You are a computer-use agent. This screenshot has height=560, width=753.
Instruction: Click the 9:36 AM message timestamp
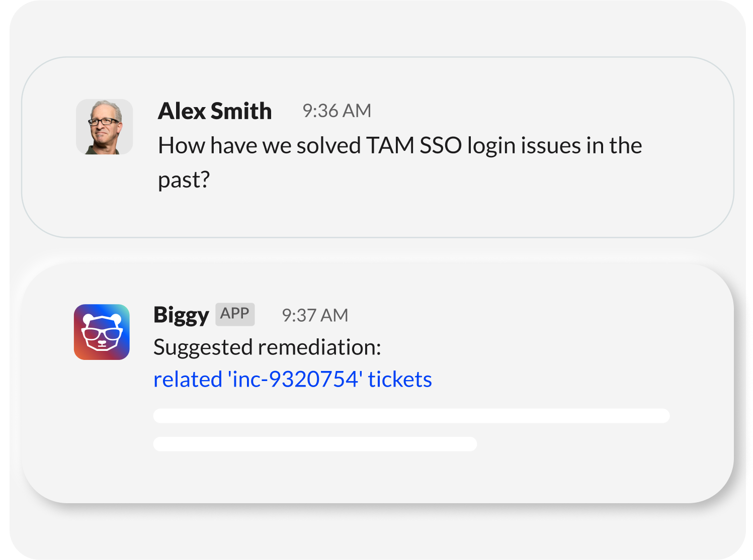(x=337, y=111)
